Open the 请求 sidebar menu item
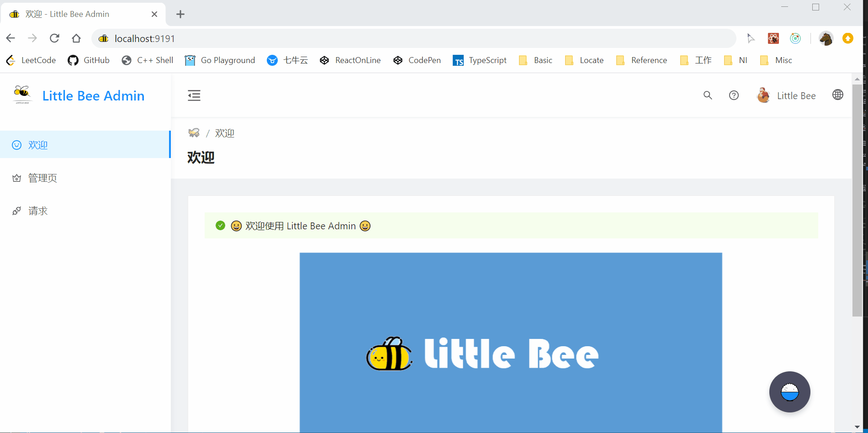 85,211
